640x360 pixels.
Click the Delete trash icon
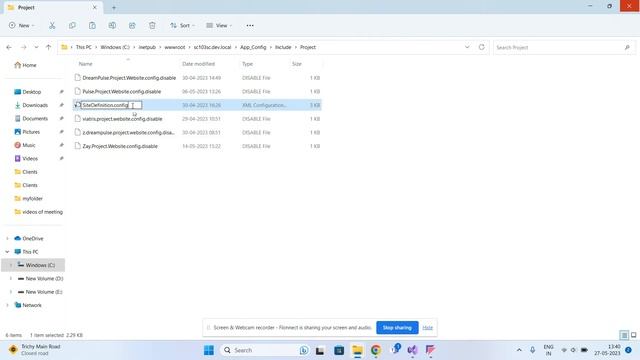(152, 25)
